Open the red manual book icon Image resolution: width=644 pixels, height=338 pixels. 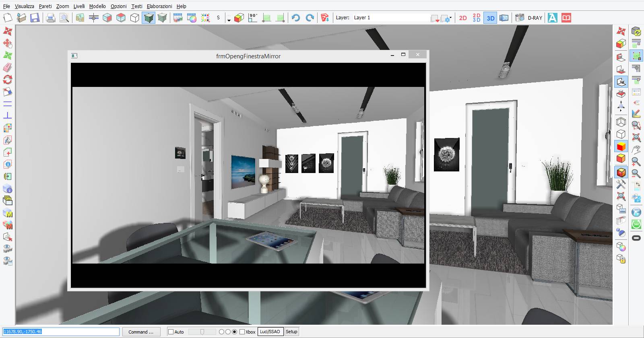(566, 18)
